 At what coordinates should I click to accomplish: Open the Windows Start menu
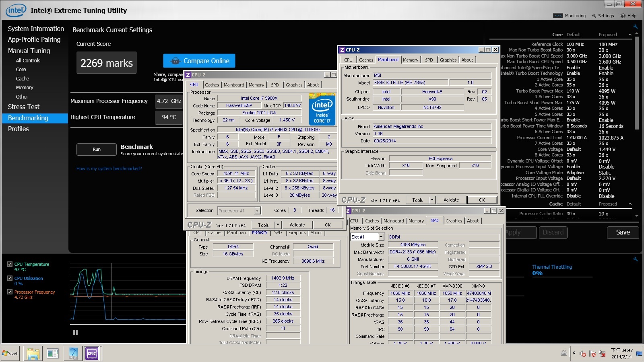point(10,354)
